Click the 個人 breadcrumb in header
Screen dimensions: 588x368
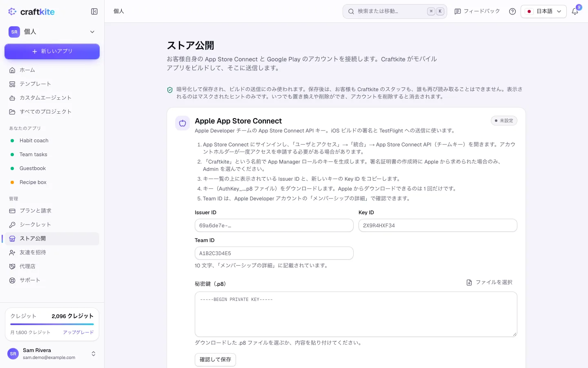pyautogui.click(x=119, y=11)
